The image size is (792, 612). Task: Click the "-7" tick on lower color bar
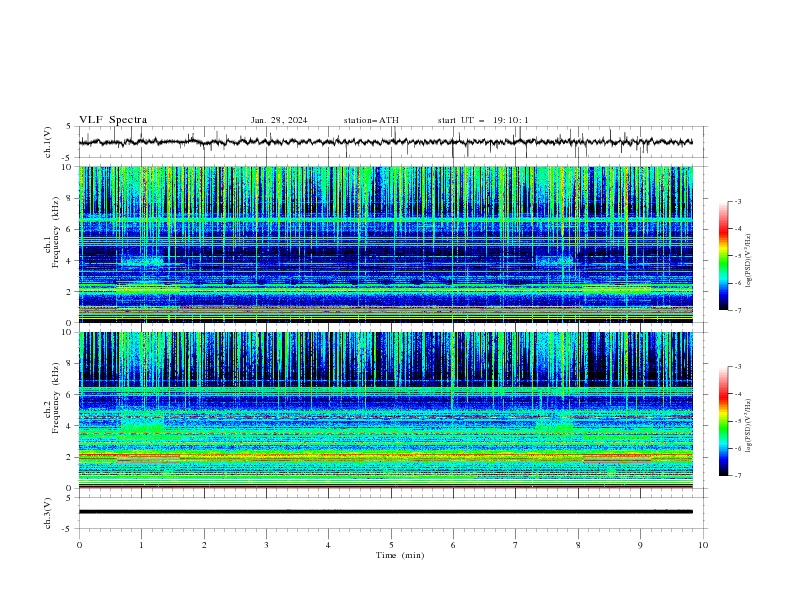point(738,476)
